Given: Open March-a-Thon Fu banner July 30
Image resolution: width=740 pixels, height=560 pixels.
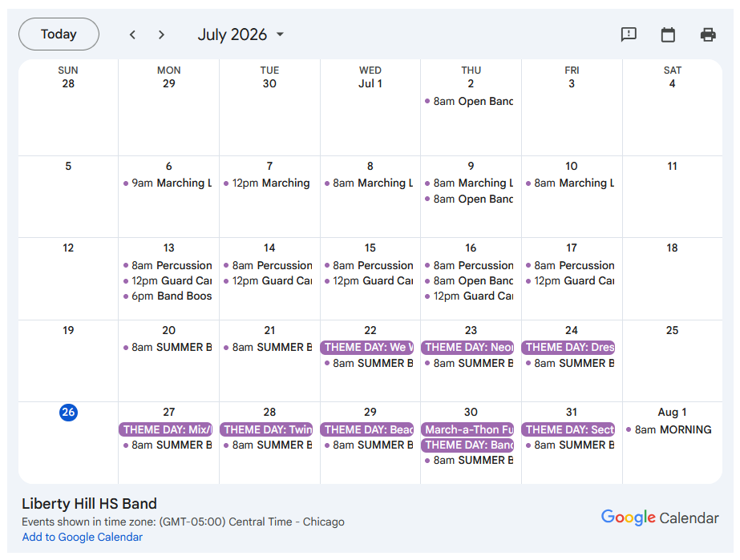Looking at the screenshot, I should coord(467,429).
